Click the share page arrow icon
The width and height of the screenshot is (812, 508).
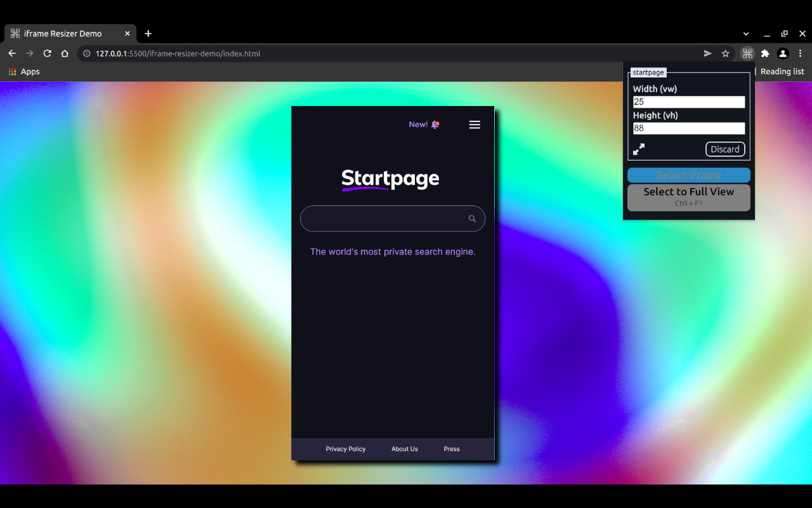tap(707, 53)
